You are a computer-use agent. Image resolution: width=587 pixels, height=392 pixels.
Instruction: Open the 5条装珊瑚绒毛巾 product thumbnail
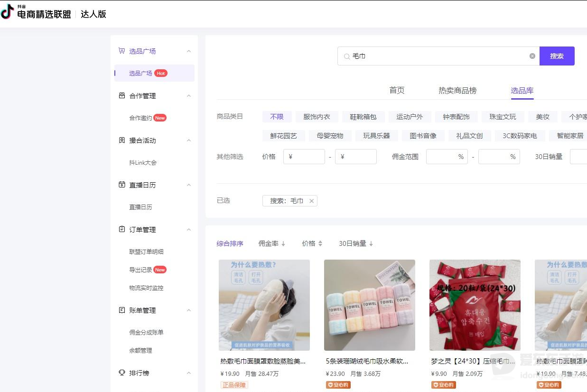(370, 305)
